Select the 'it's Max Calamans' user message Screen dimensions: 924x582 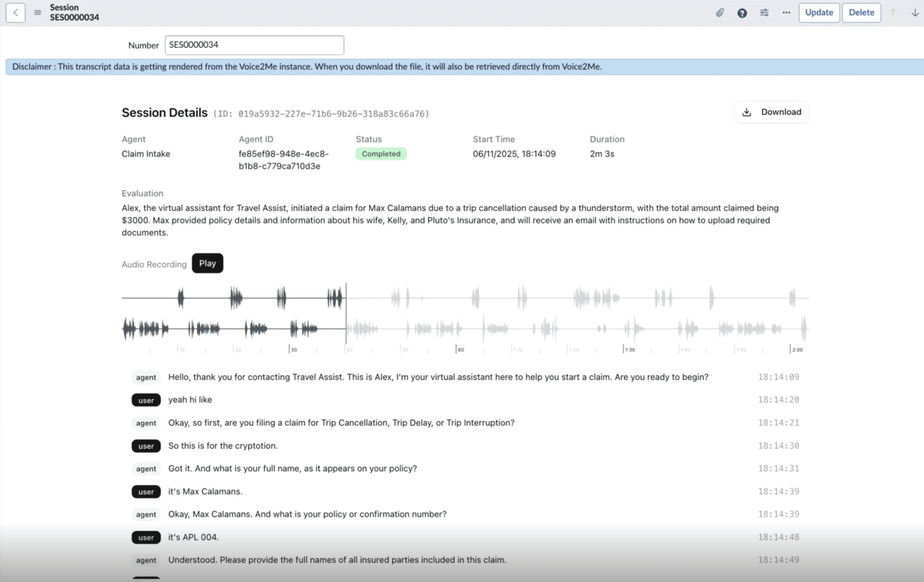(x=205, y=491)
